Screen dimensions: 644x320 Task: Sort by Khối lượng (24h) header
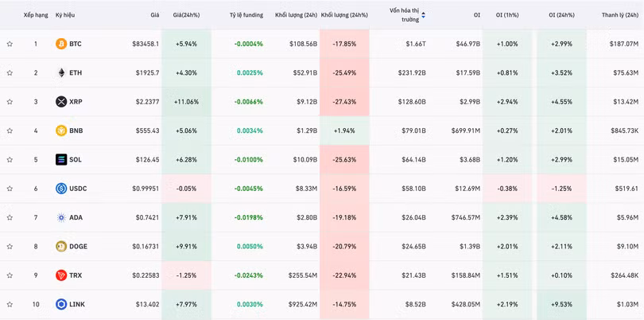point(296,15)
